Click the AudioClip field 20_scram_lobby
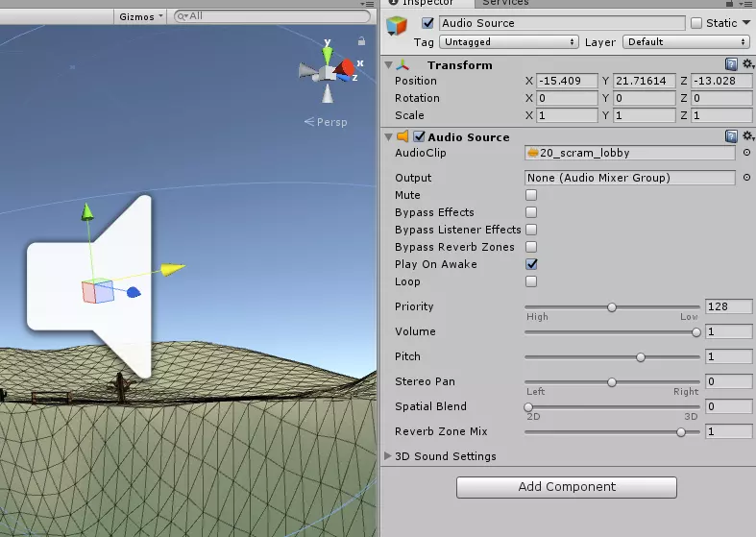The width and height of the screenshot is (756, 537). (x=629, y=153)
